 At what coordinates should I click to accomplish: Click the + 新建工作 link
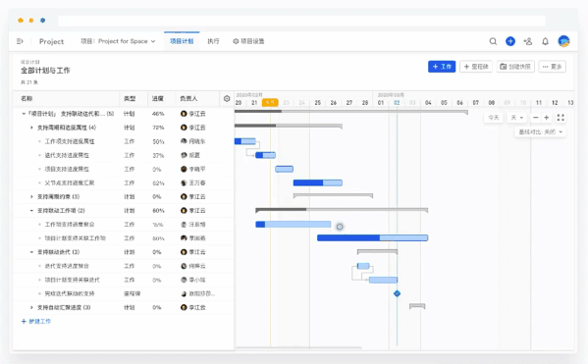36,321
